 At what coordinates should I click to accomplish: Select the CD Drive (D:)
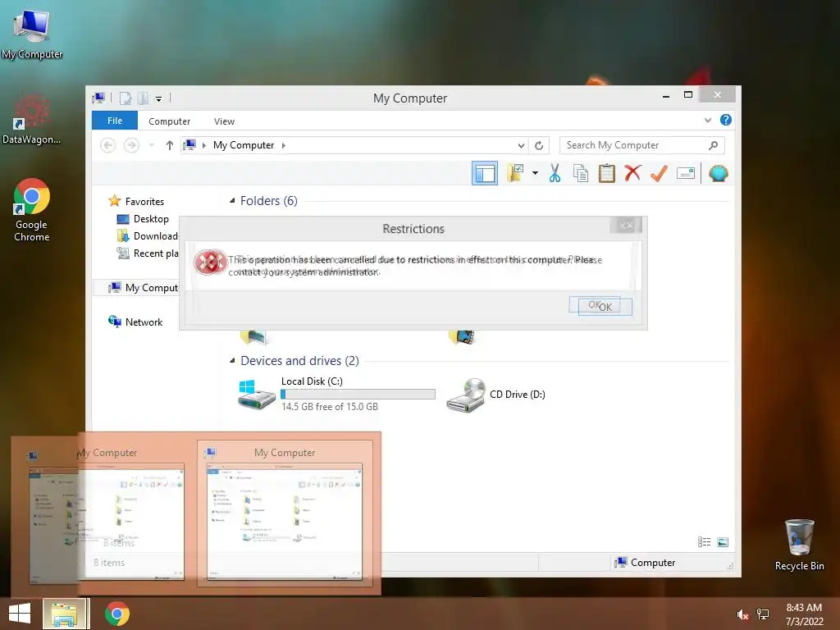point(495,395)
